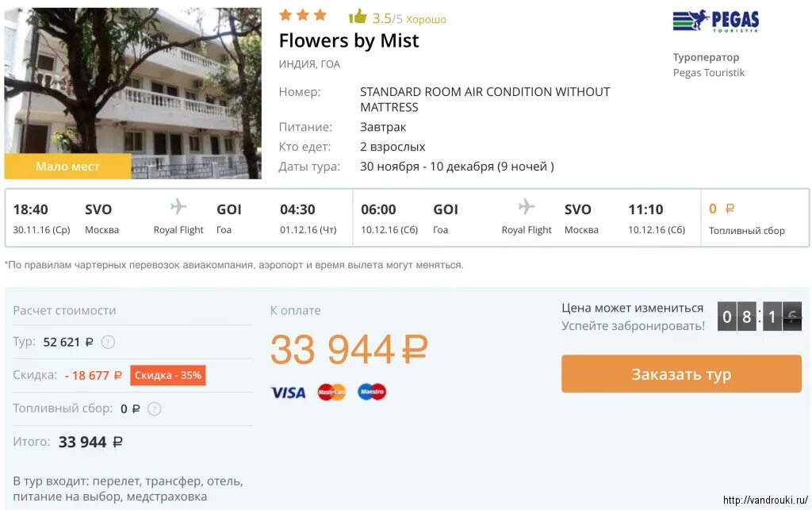The width and height of the screenshot is (812, 510).
Task: Click the Pegas Touristik operator name
Action: click(709, 73)
